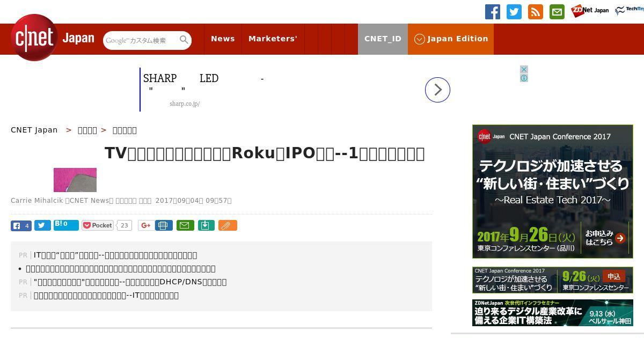Open the ZDNet Japan 9.13 seminar banner

[553, 312]
